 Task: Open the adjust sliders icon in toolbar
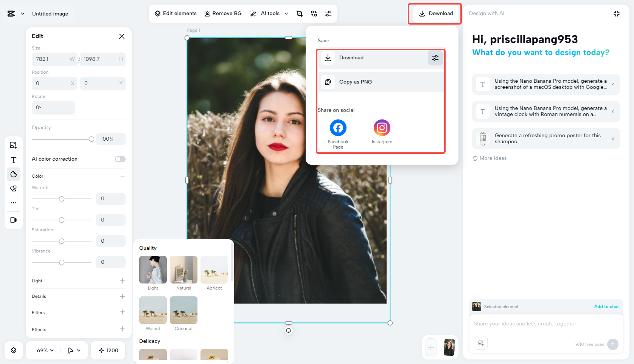tap(328, 14)
